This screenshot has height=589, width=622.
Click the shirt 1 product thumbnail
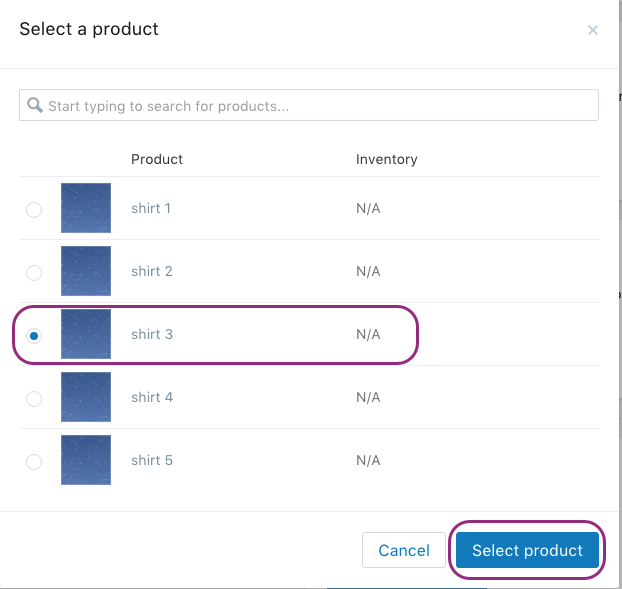pyautogui.click(x=86, y=208)
